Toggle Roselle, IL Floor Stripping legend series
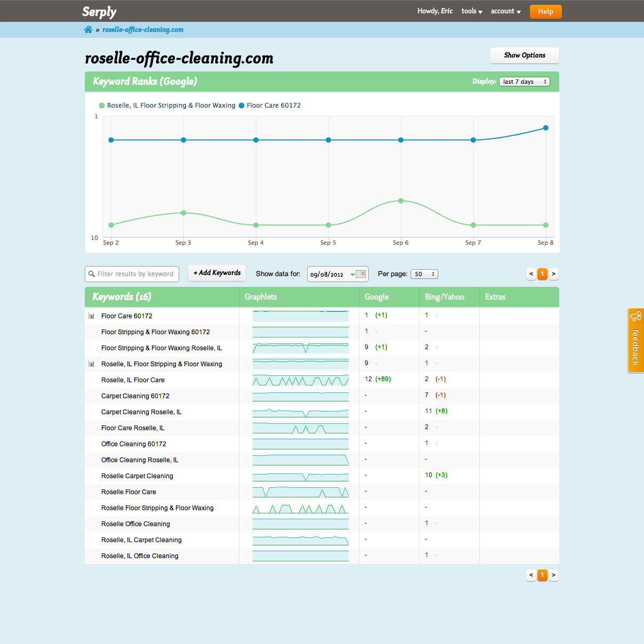This screenshot has width=644, height=644. (x=166, y=106)
